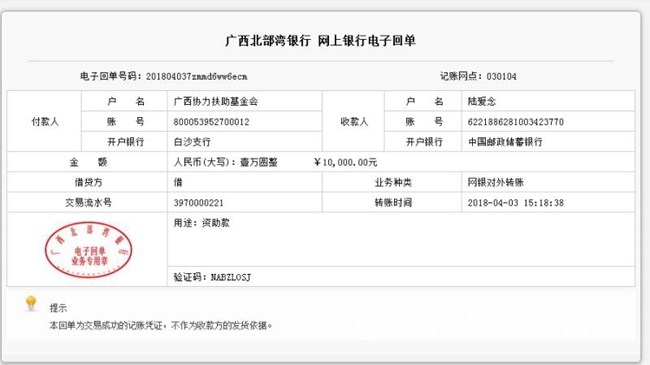Click the 金额 label cell
The width and height of the screenshot is (650, 365).
(87, 162)
